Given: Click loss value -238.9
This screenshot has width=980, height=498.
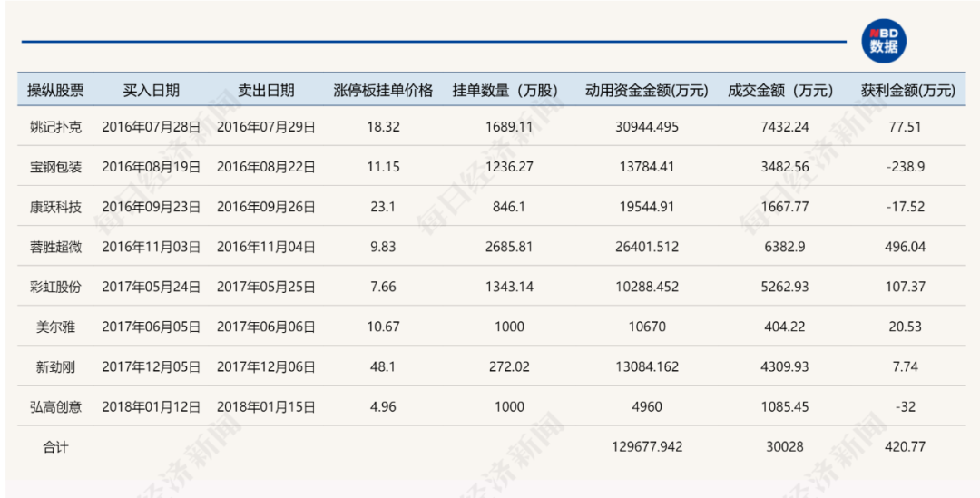Looking at the screenshot, I should click(905, 167).
